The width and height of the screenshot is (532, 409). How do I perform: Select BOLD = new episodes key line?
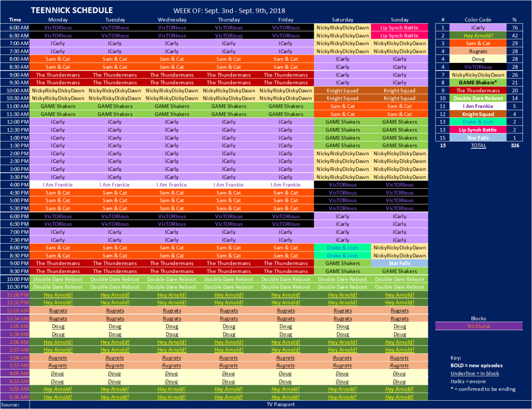tap(476, 365)
